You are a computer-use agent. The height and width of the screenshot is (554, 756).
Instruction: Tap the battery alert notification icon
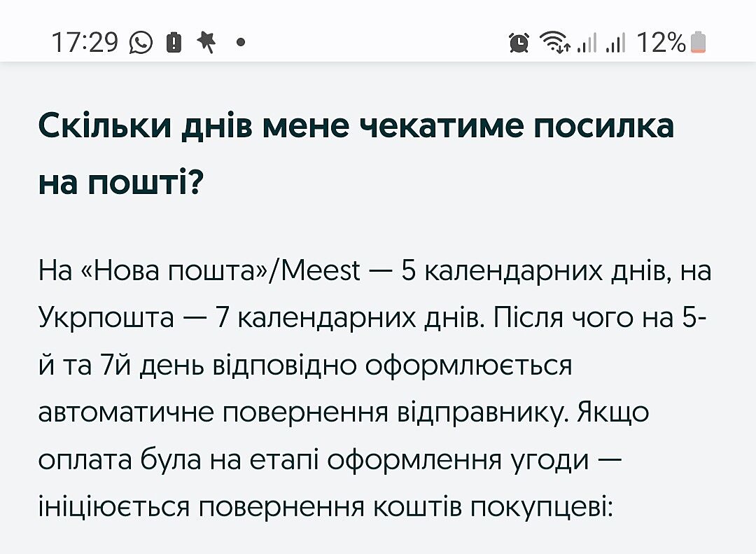coord(174,43)
